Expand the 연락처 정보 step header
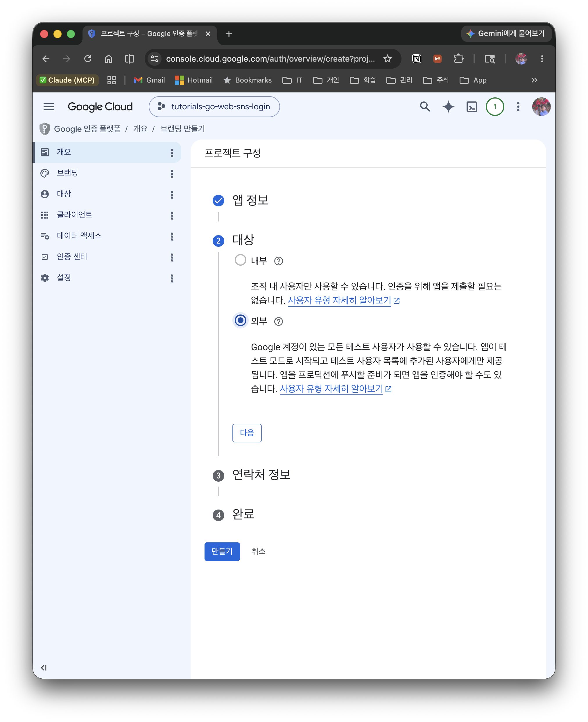 (x=261, y=475)
